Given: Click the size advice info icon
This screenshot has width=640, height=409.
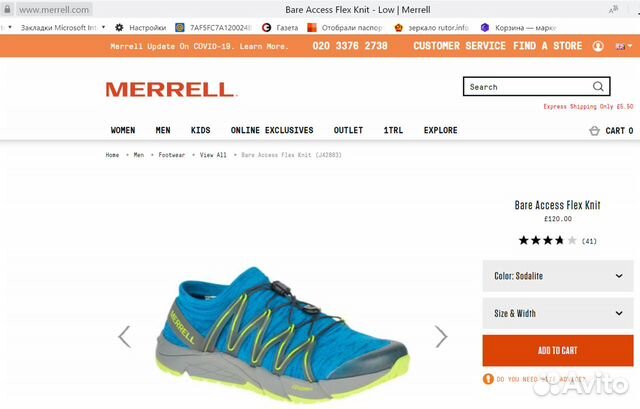Looking at the screenshot, I should (x=488, y=379).
